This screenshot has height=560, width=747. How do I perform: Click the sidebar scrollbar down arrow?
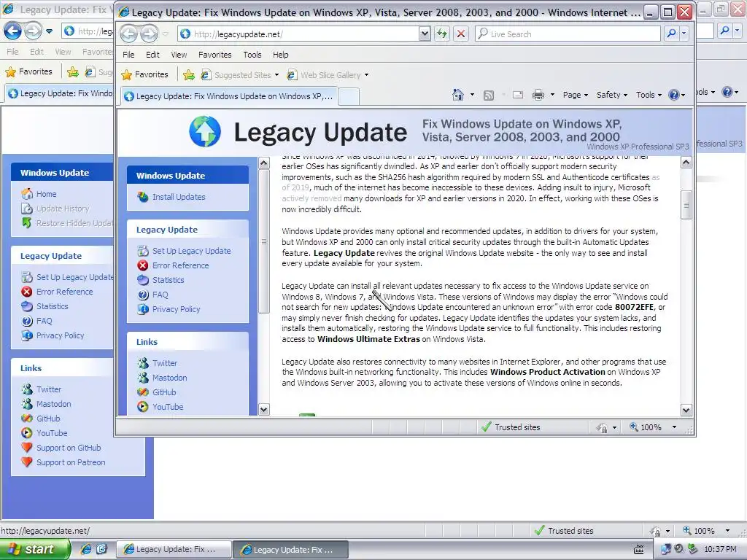click(x=263, y=409)
